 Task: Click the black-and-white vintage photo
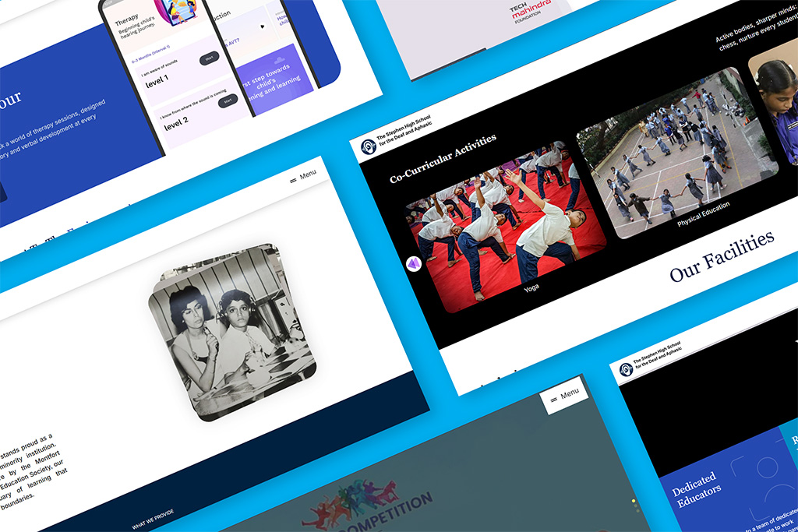click(x=232, y=331)
